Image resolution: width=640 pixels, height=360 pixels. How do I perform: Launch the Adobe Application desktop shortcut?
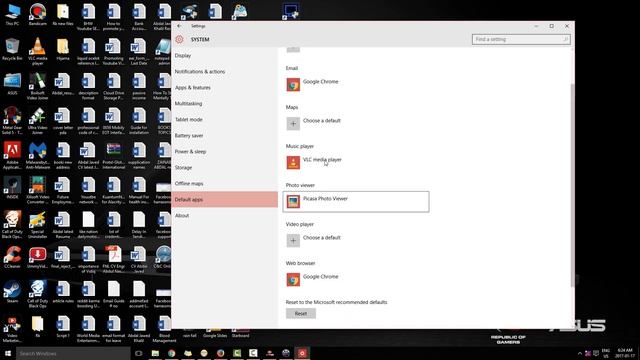(x=12, y=155)
